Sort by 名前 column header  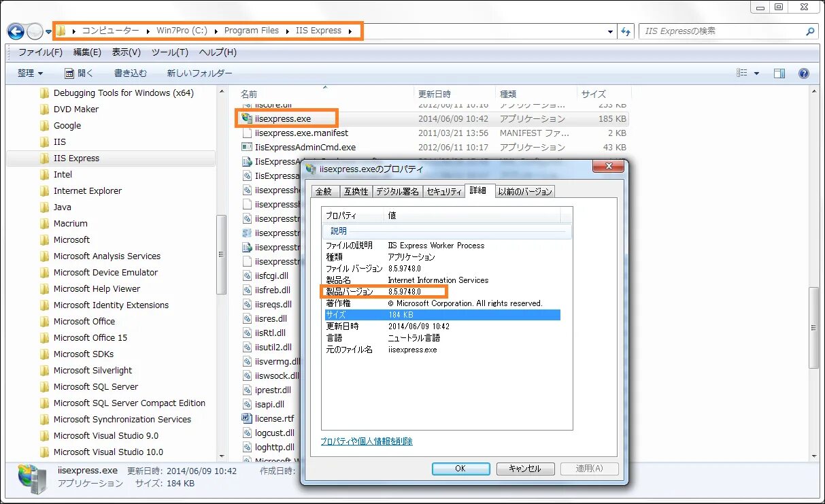[249, 94]
